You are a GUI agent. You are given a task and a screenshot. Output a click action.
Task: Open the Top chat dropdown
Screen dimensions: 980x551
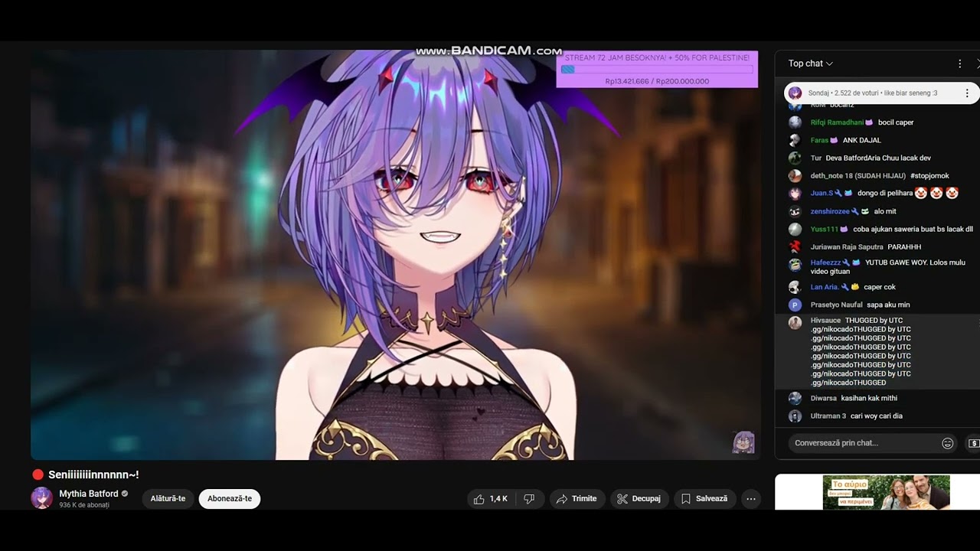click(811, 64)
